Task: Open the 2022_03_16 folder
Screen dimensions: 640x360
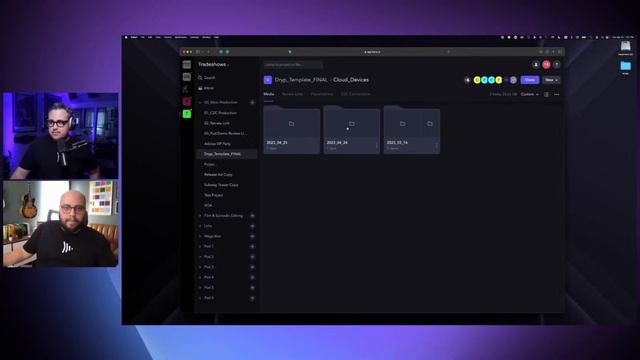Action: (x=411, y=130)
